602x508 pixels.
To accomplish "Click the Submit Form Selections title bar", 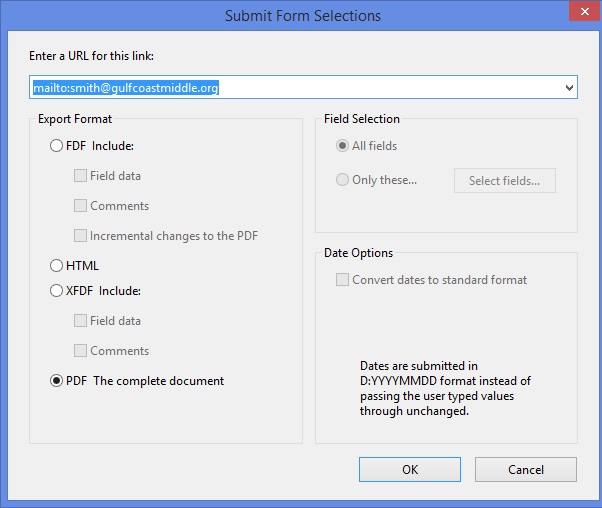I will pyautogui.click(x=302, y=15).
